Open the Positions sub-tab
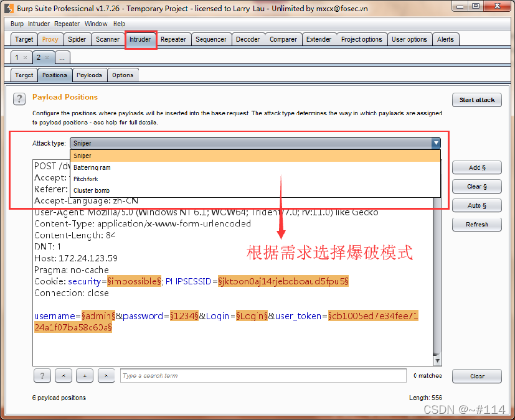This screenshot has width=515, height=420. click(55, 75)
